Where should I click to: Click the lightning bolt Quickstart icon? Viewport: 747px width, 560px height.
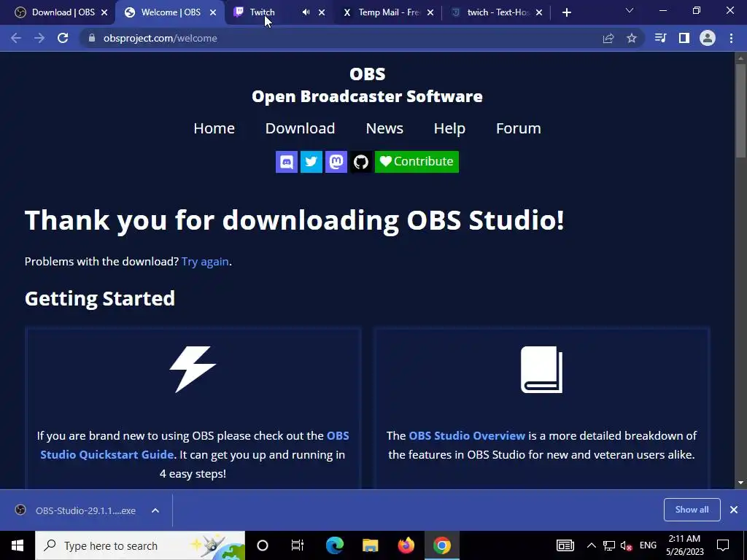(193, 370)
